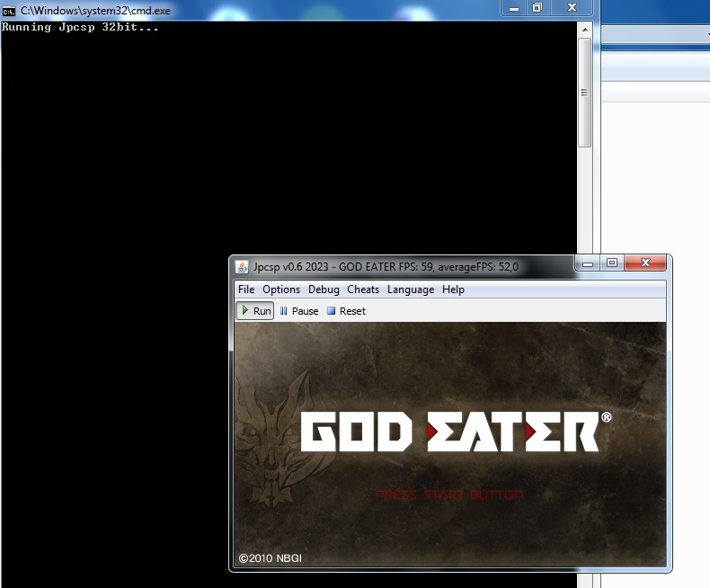Pause the emulation
Viewport: 710px width, 588px height.
298,311
